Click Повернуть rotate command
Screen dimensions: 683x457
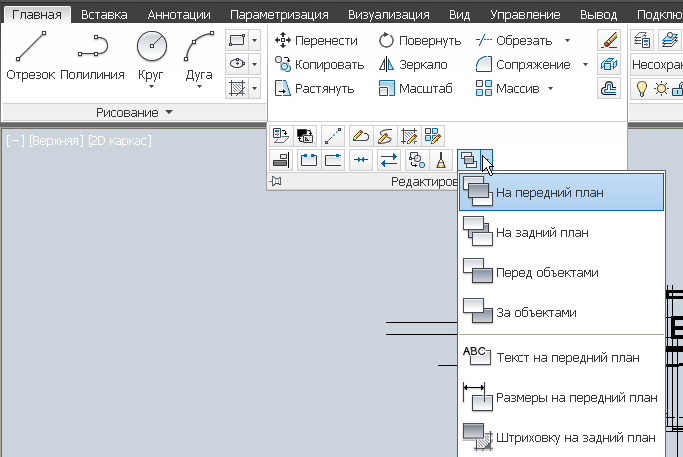pos(420,41)
